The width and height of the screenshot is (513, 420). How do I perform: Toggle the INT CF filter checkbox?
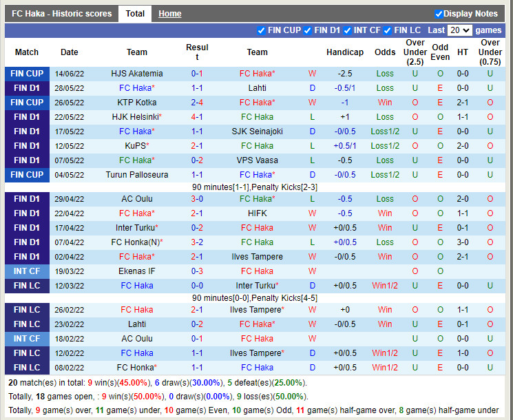coord(348,30)
